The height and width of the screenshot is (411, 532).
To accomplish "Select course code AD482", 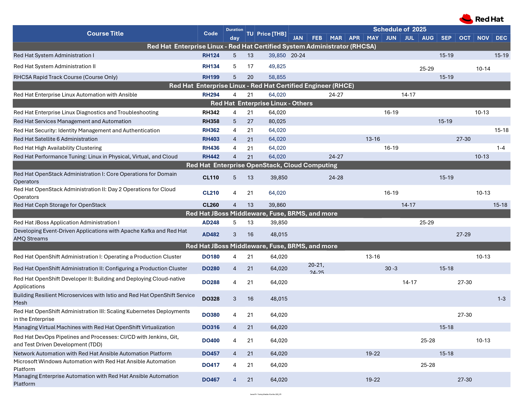I will click(x=211, y=235).
